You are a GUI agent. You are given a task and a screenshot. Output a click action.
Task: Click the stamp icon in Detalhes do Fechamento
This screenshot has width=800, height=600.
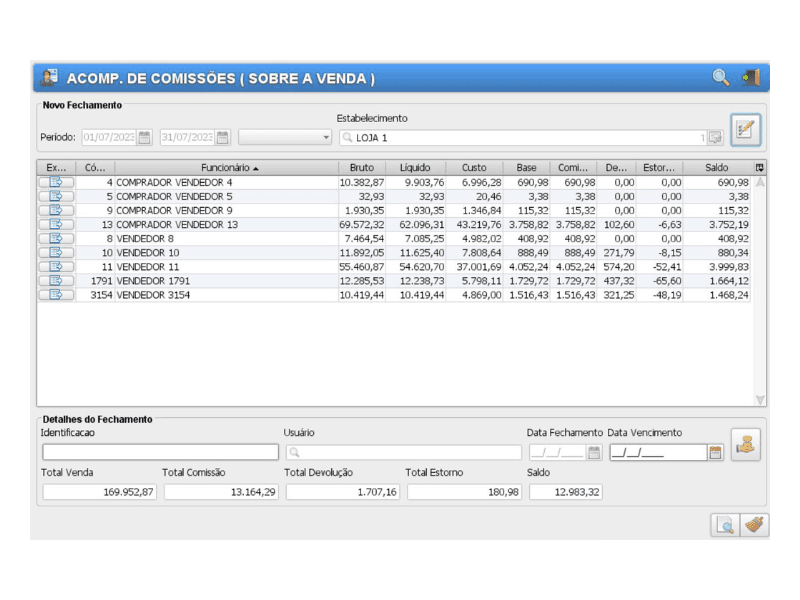(745, 444)
